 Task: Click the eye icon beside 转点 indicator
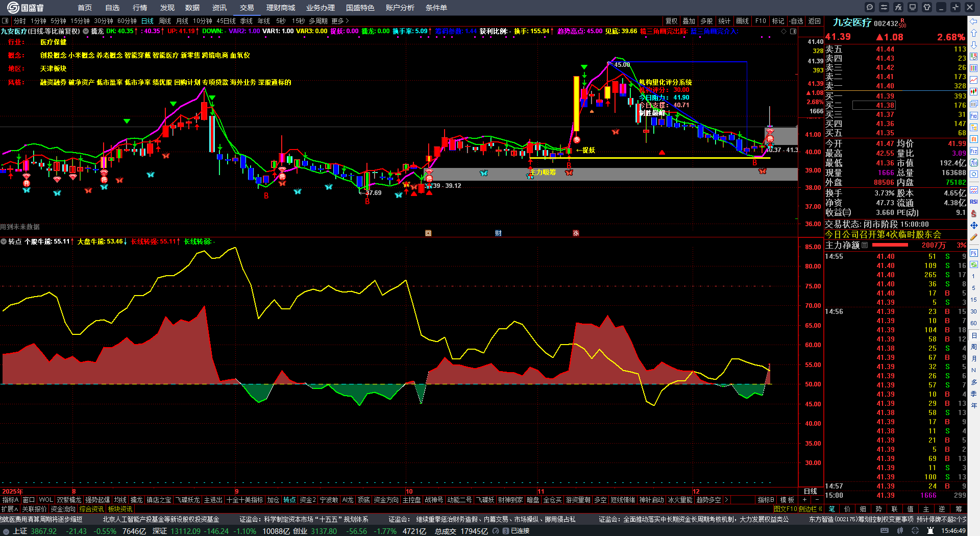(4, 241)
